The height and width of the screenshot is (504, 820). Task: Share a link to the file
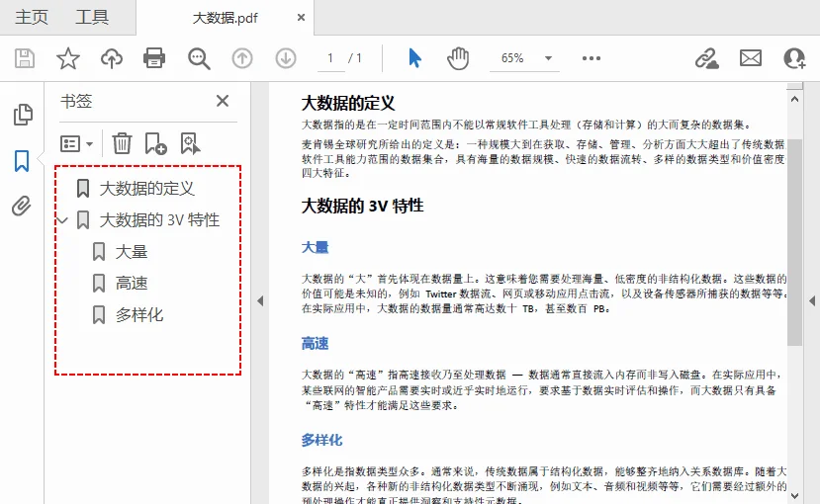click(707, 58)
